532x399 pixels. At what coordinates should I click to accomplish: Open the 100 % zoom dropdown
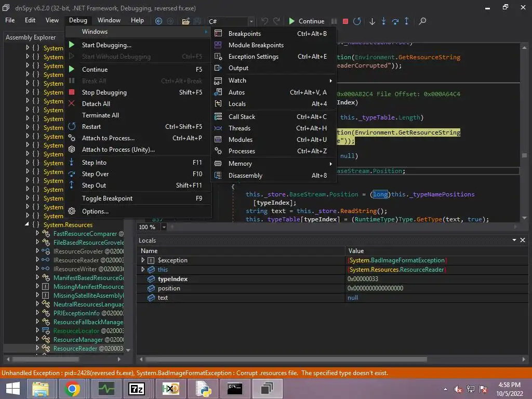pyautogui.click(x=164, y=227)
